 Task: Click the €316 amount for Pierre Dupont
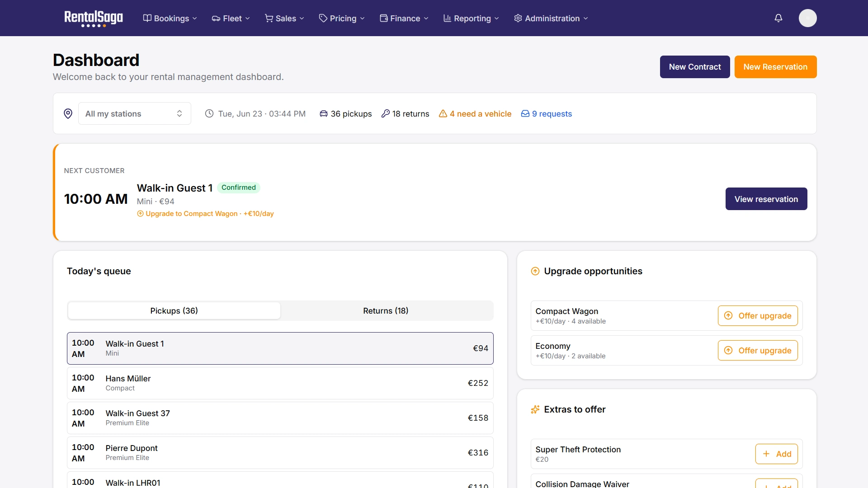478,453
